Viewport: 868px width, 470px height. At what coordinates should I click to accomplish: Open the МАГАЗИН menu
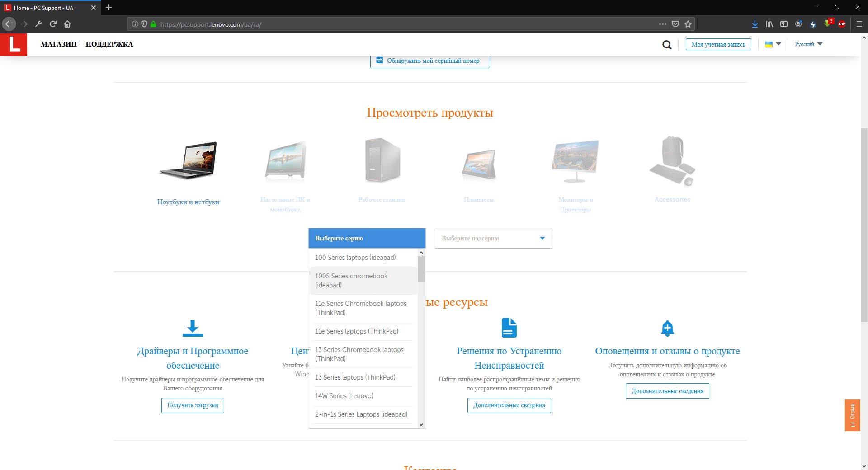point(58,44)
